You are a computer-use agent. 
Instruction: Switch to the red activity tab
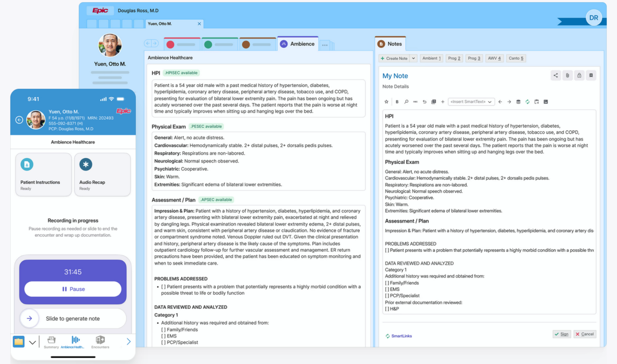182,44
